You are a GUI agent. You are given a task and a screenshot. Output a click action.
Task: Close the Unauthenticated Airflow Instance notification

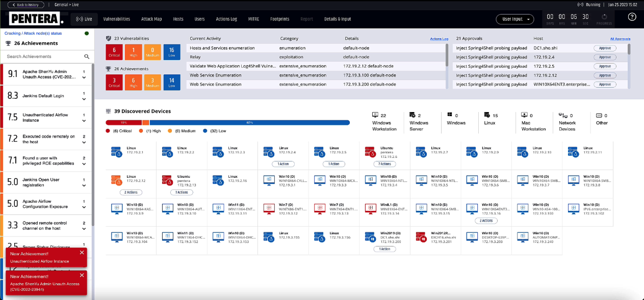click(x=82, y=253)
